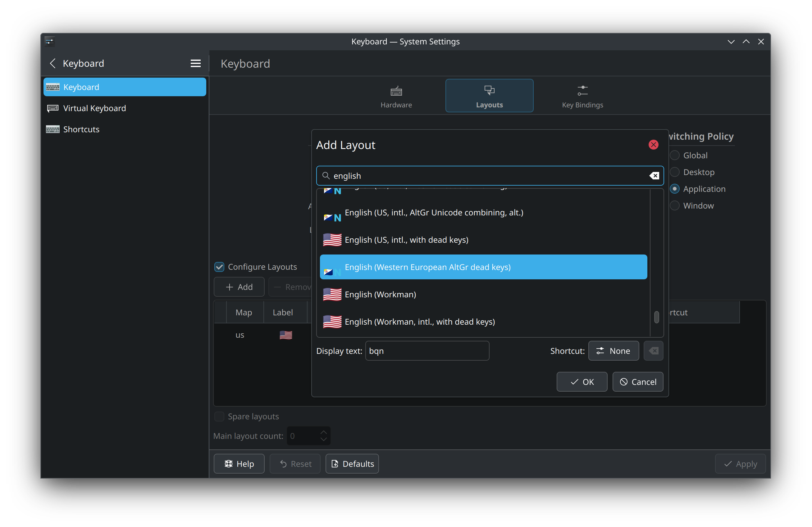Select English (US, intl., with dead keys)
812x527 pixels.
(483, 240)
